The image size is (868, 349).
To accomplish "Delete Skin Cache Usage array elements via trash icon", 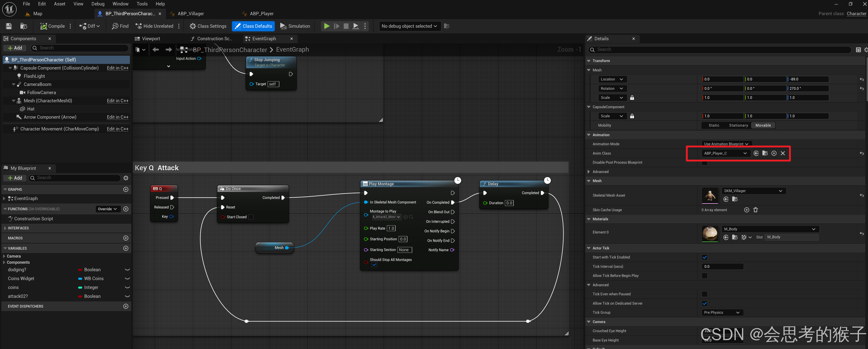I will [755, 210].
